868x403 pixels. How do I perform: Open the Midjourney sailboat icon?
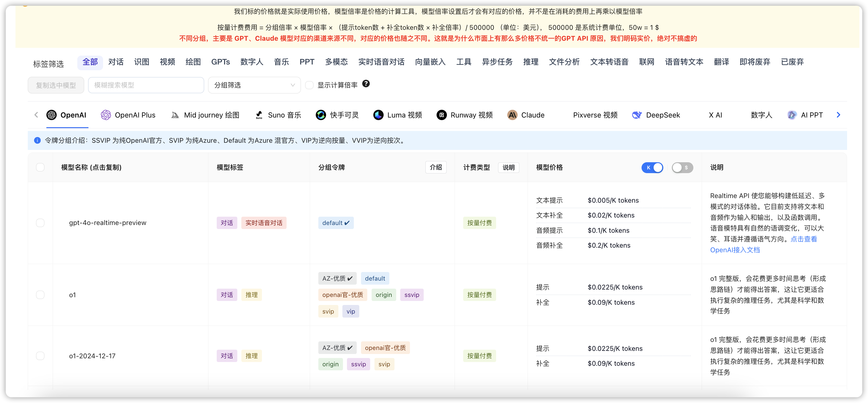tap(175, 115)
